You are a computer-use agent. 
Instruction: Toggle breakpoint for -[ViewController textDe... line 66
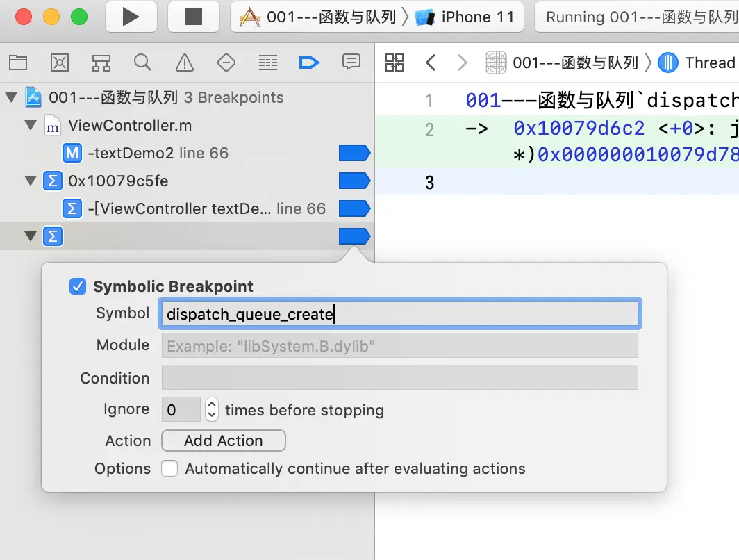(x=354, y=208)
